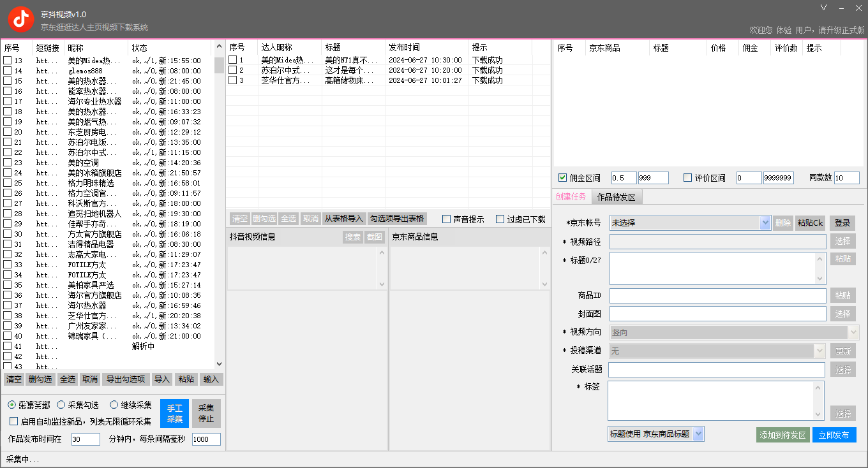Click 选择 next to 视频路径

tap(842, 241)
